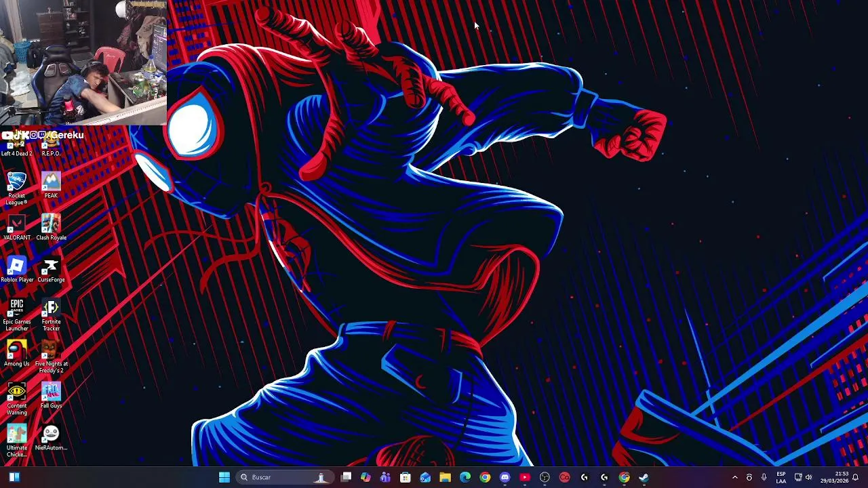Open the Windows Start menu
The image size is (868, 488).
click(x=224, y=477)
